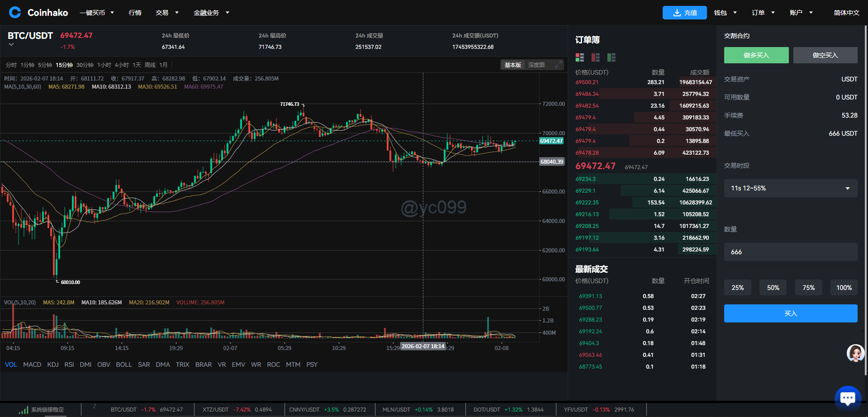
Task: Open the live chat support bubble
Action: tap(847, 398)
